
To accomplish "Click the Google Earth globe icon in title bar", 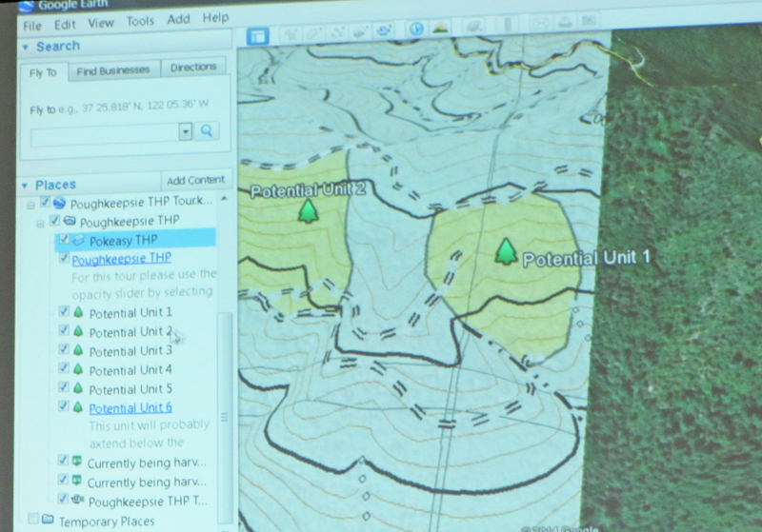I will [27, 7].
